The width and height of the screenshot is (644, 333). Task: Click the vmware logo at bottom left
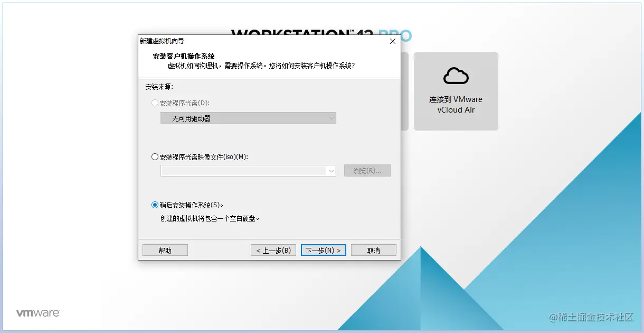[37, 313]
